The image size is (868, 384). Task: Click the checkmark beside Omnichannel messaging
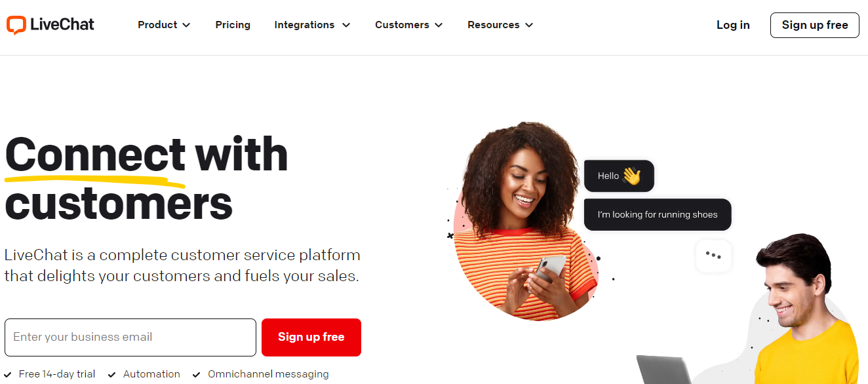point(197,375)
